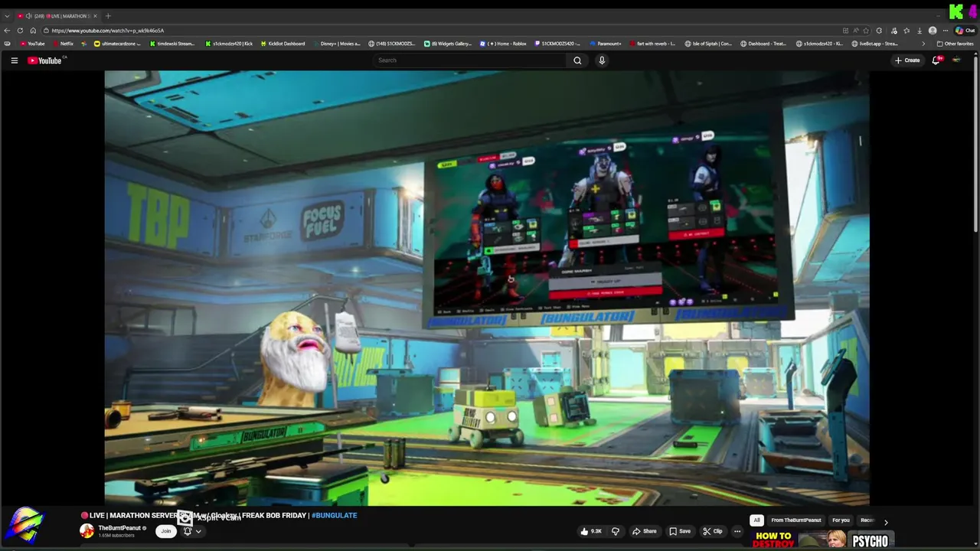Expand the browser tab list chevron

(x=7, y=16)
